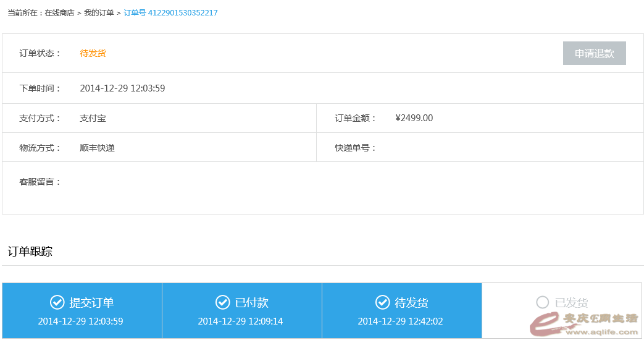This screenshot has width=644, height=340.
Task: Click the 顺丰快递 logistics method
Action: point(97,148)
